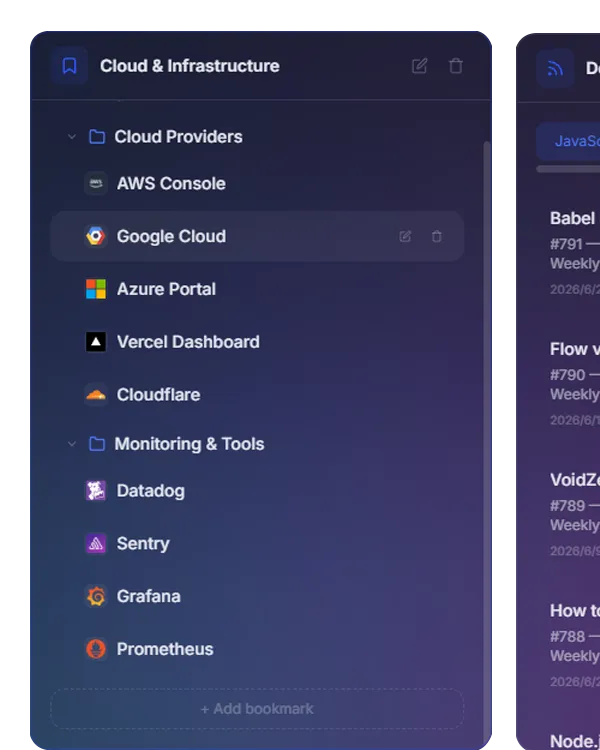Viewport: 600px width, 750px height.
Task: Click the Add bookmark button
Action: pyautogui.click(x=257, y=709)
